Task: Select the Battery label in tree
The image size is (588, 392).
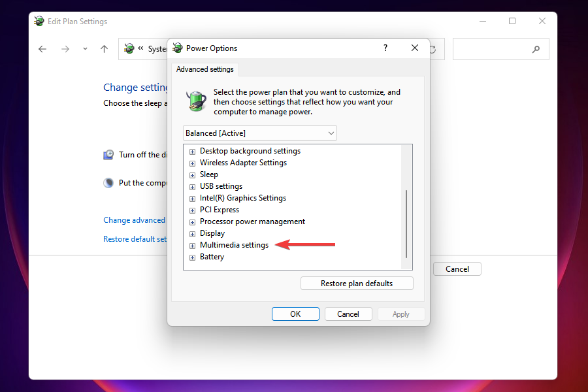Action: coord(212,257)
